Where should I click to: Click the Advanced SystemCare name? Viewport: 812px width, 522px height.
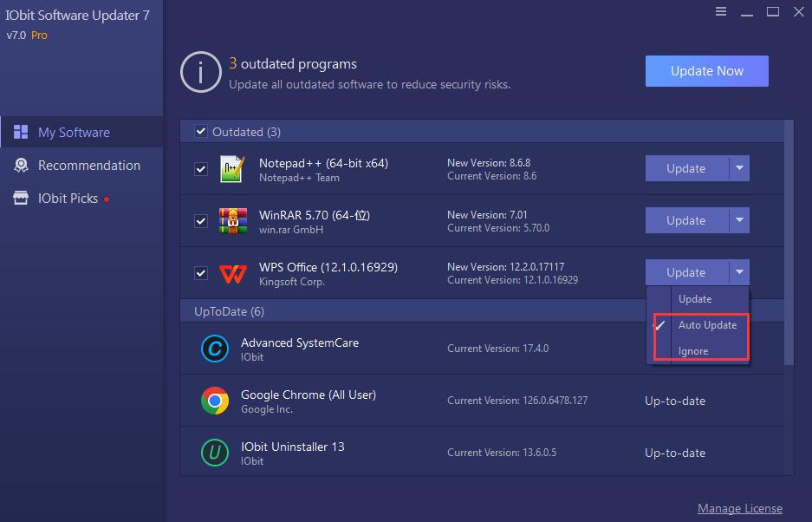300,343
